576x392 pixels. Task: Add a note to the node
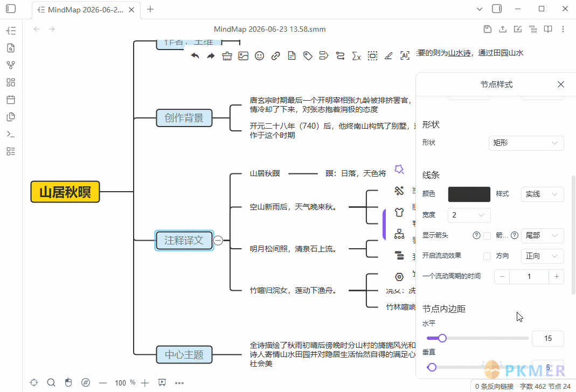292,56
